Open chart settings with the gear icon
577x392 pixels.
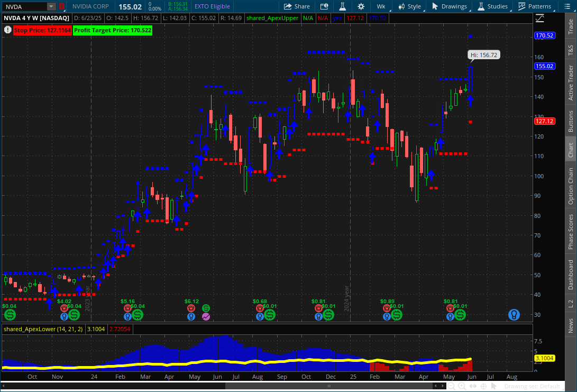pos(361,6)
